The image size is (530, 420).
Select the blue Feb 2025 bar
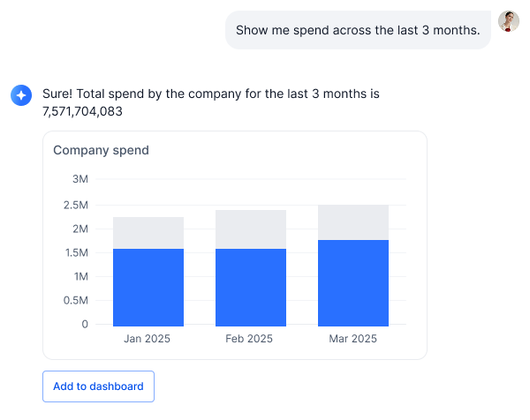point(251,287)
